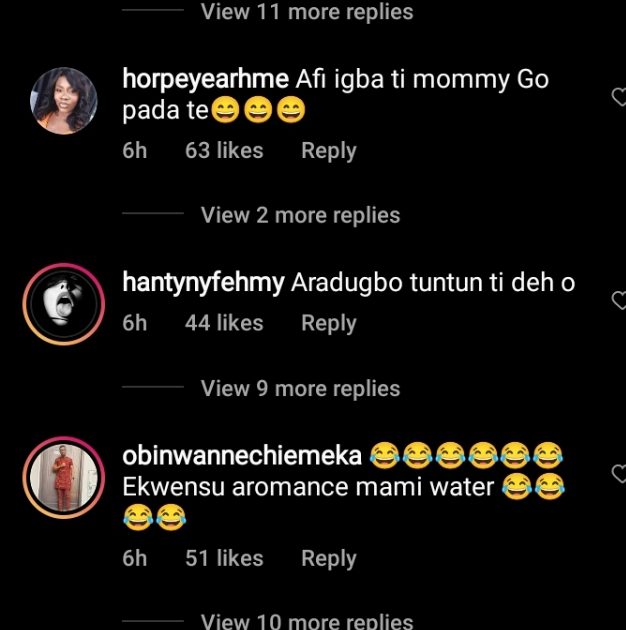This screenshot has height=630, width=626.
Task: Open horpeyearhme's profile picture
Action: click(x=63, y=100)
